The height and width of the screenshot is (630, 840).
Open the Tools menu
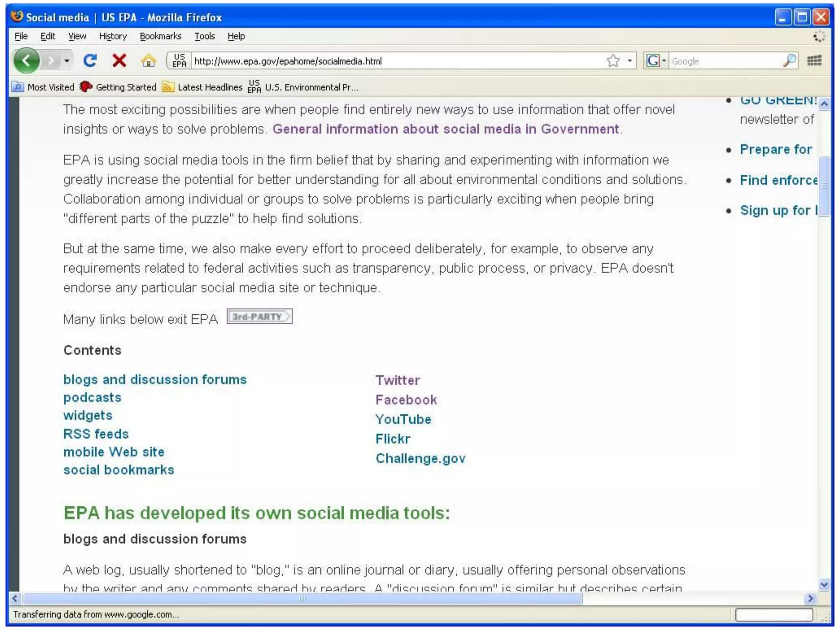(x=204, y=36)
